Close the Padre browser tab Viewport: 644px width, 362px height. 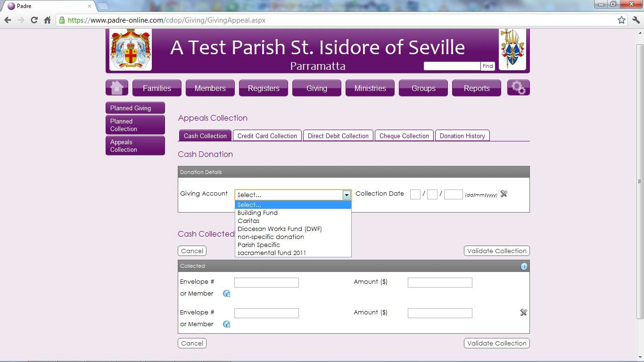90,6
